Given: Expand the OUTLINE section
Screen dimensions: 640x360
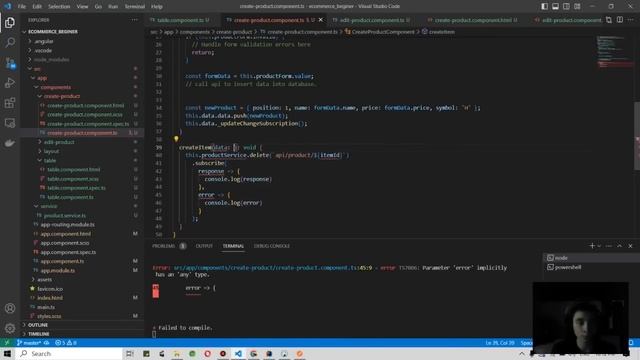Looking at the screenshot, I should coord(82,325).
